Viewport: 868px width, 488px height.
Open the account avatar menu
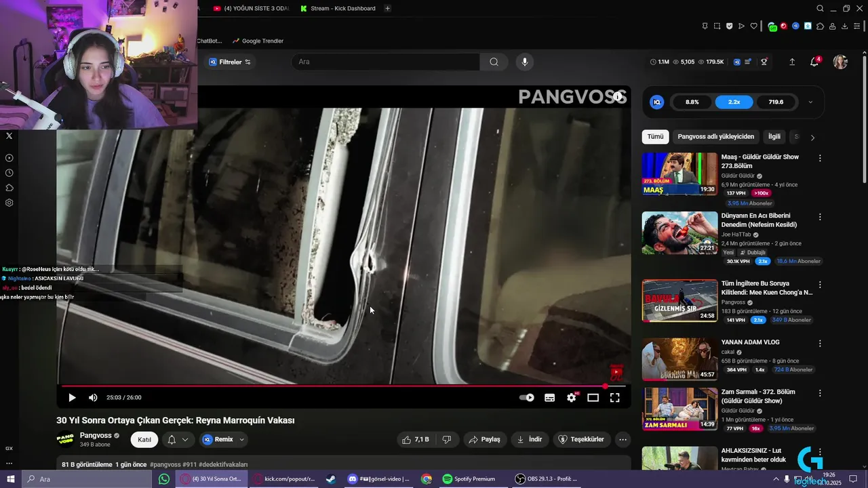point(840,62)
